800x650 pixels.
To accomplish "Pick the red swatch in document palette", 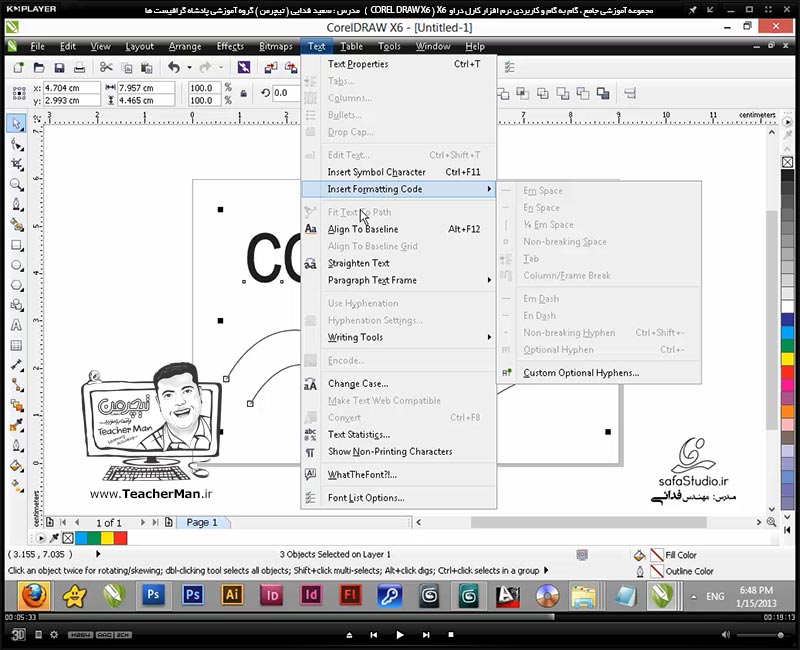I will pyautogui.click(x=120, y=538).
